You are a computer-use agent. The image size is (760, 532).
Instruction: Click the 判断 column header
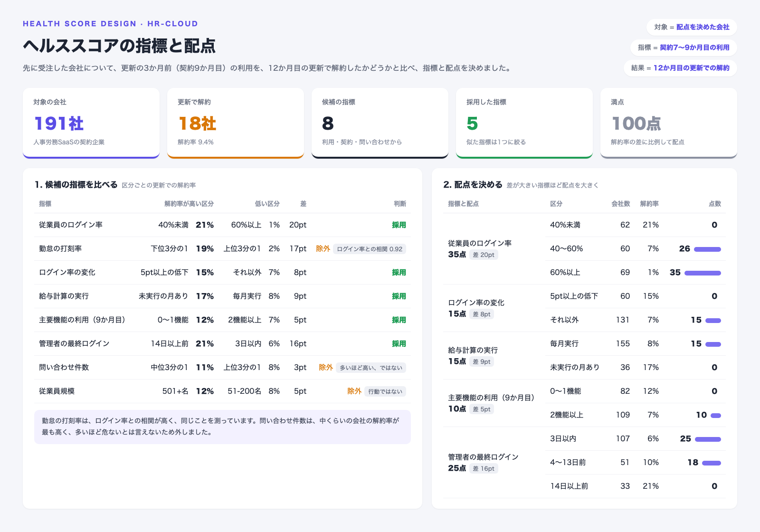[400, 204]
